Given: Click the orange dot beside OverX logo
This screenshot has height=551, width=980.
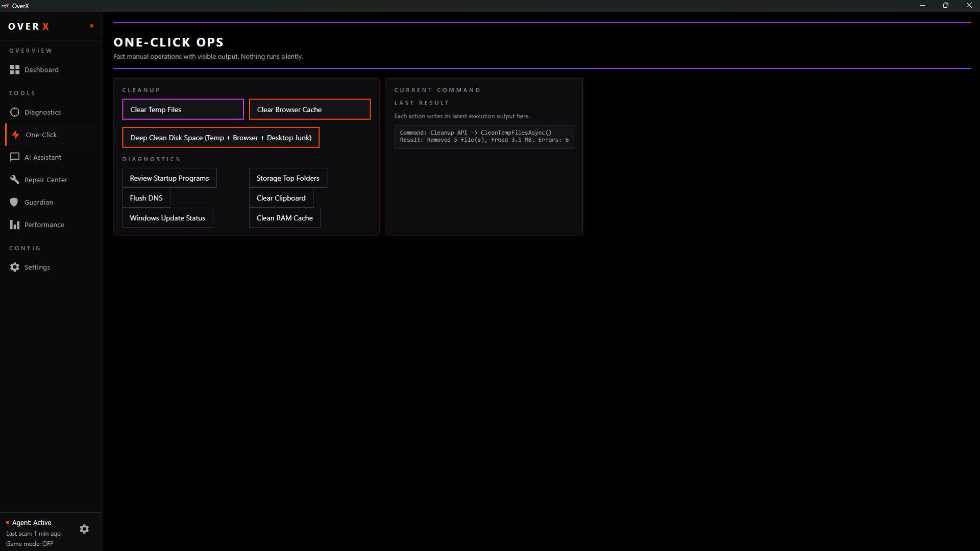Looking at the screenshot, I should coord(92,26).
